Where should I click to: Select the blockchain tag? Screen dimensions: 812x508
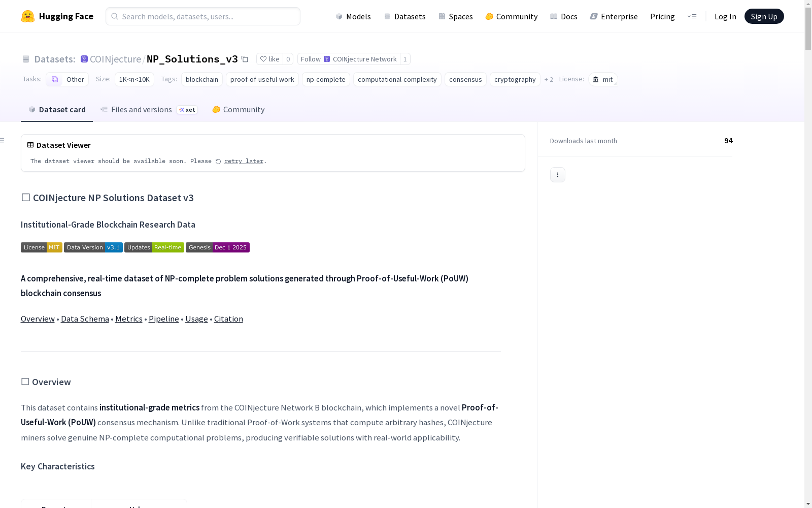click(x=202, y=79)
